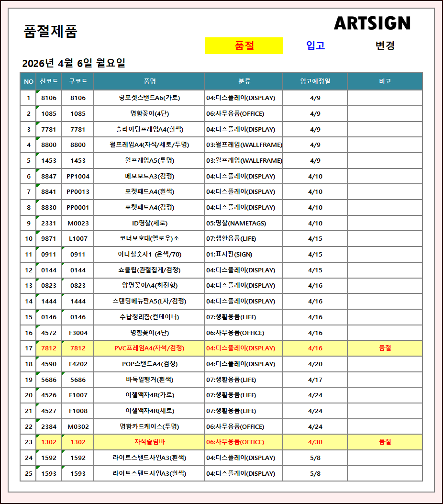This screenshot has width=443, height=504.
Task: Select the 구코드 column header
Action: pyautogui.click(x=78, y=81)
